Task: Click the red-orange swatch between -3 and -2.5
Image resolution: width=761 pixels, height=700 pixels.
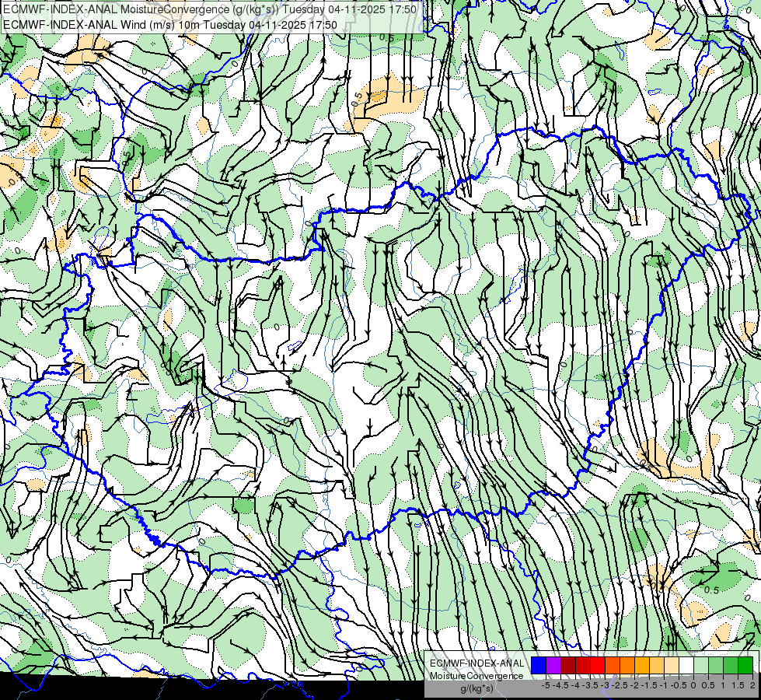Action: pos(613,665)
